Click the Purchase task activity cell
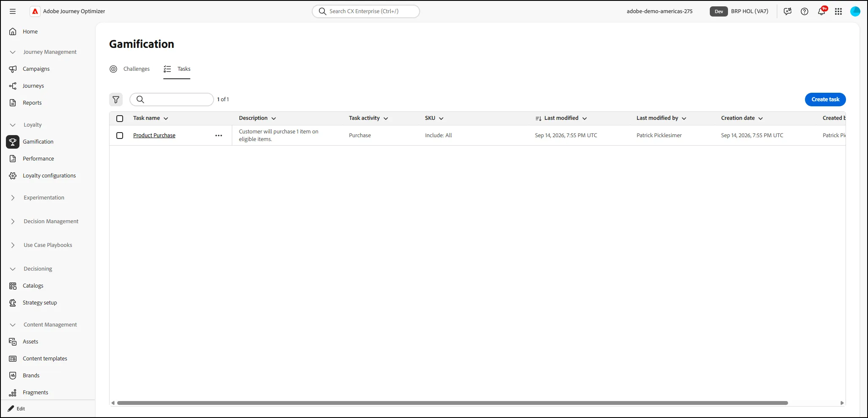This screenshot has width=868, height=418. (360, 136)
